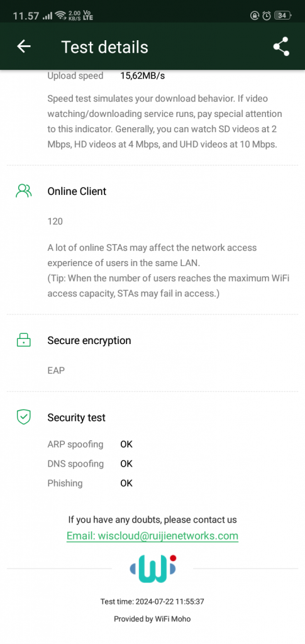Viewport: 305px width, 644px height.
Task: Select the Security test heading
Action: pyautogui.click(x=76, y=418)
